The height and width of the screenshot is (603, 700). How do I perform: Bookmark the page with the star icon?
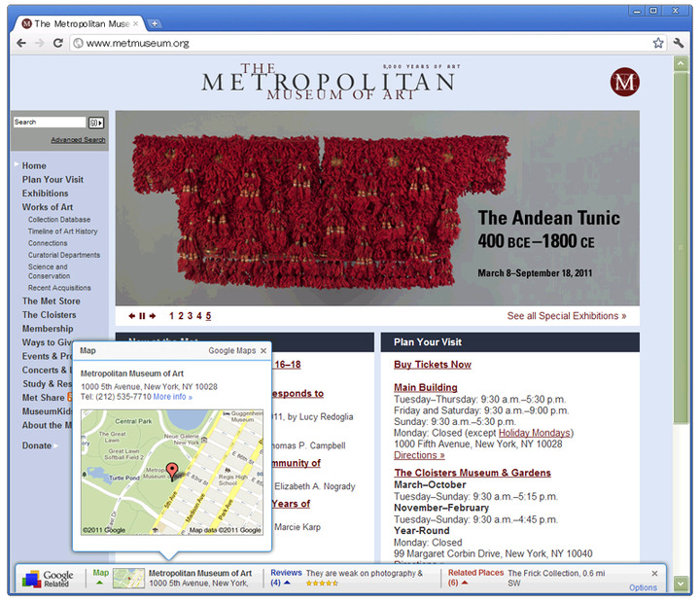point(658,43)
